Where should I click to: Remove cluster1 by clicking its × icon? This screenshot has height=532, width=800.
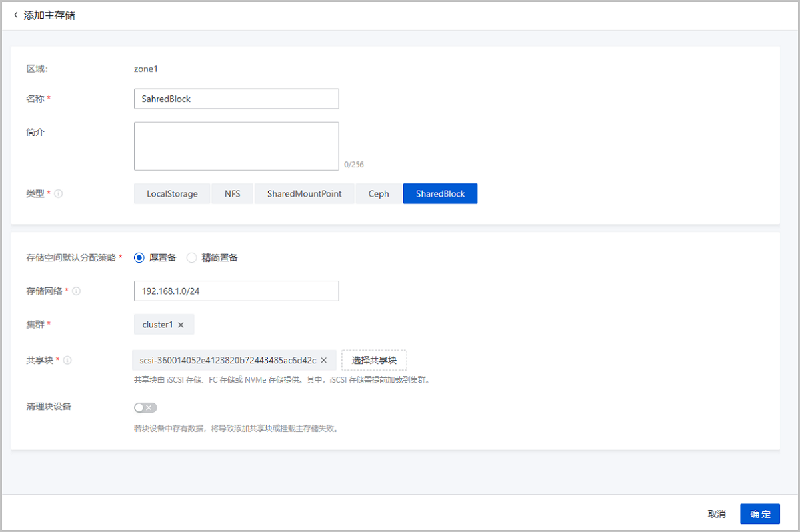pyautogui.click(x=181, y=324)
